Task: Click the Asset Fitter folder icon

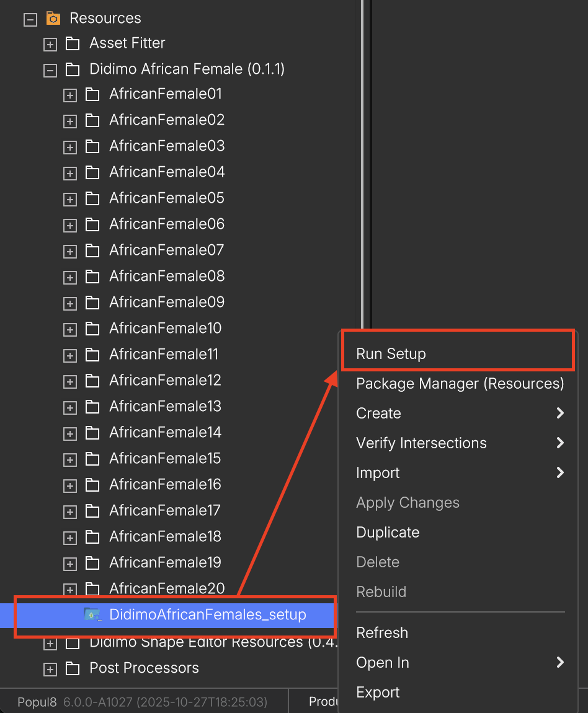Action: pyautogui.click(x=73, y=43)
